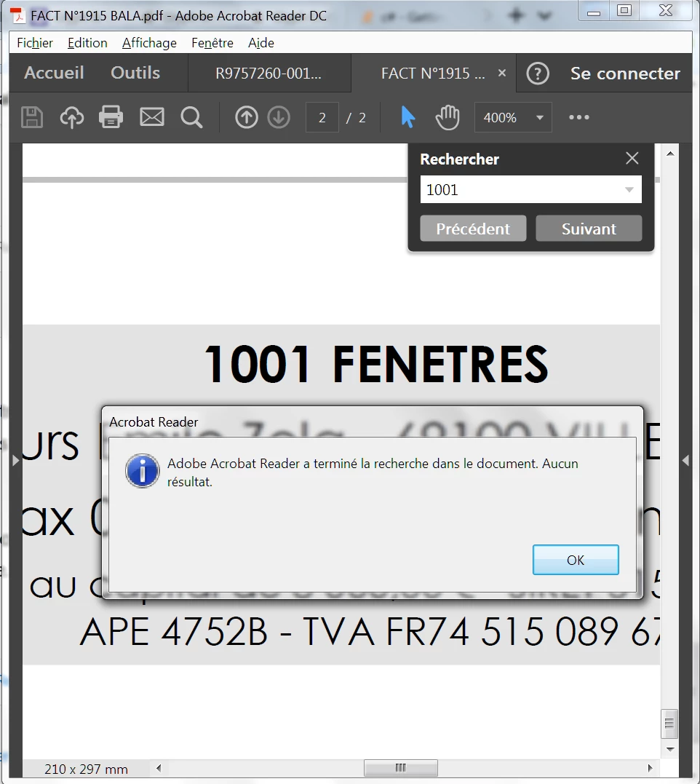Open the Fenêtre menu
Image resolution: width=700 pixels, height=784 pixels.
[212, 43]
